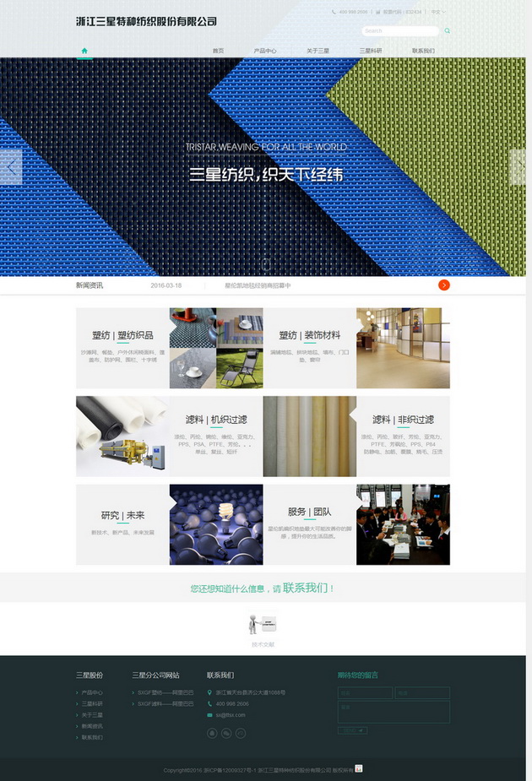532x781 pixels.
Task: Go to previous banner slide arrow
Action: pos(10,167)
